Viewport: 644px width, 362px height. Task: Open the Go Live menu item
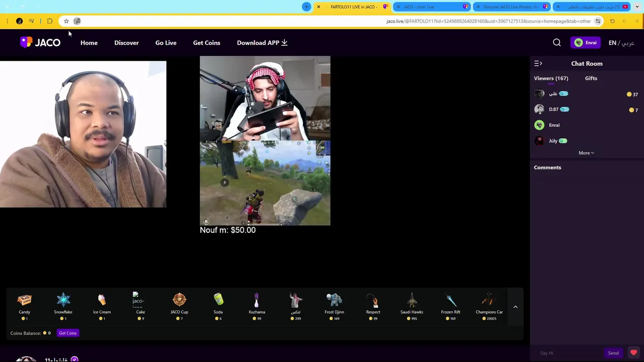click(x=166, y=43)
